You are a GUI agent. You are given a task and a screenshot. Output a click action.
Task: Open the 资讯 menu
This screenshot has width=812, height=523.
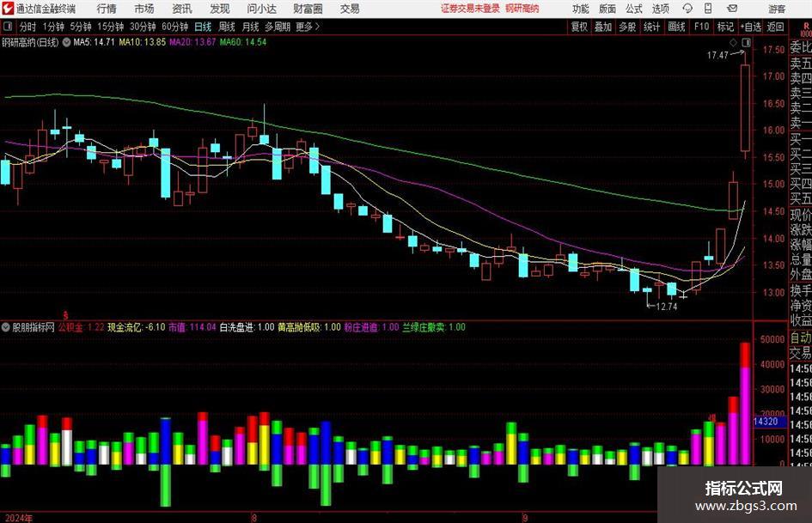point(182,9)
